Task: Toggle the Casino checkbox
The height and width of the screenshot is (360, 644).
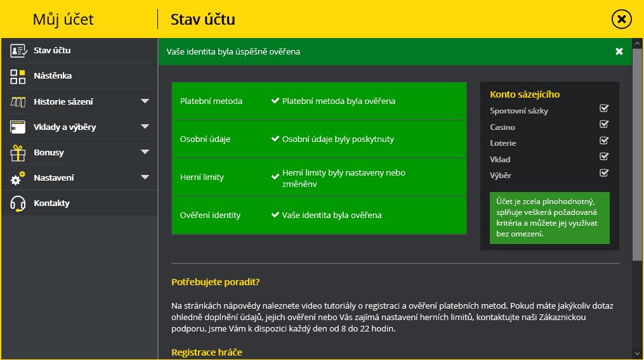Action: [x=604, y=124]
